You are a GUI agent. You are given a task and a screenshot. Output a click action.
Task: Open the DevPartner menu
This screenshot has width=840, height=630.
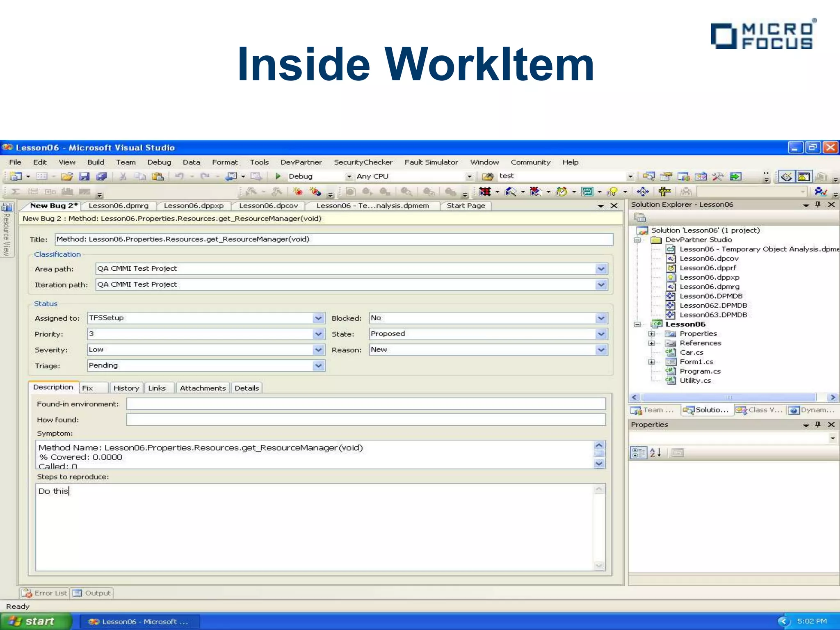pyautogui.click(x=301, y=162)
